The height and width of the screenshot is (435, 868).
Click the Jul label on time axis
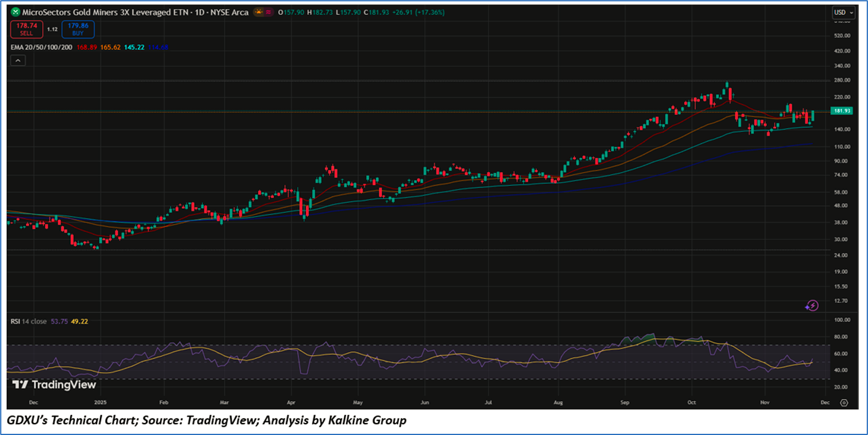pos(488,403)
